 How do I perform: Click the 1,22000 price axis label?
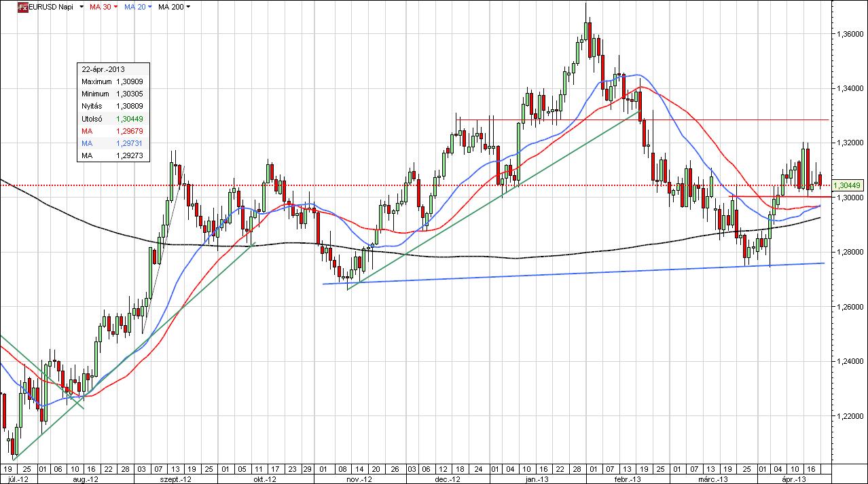[x=850, y=416]
